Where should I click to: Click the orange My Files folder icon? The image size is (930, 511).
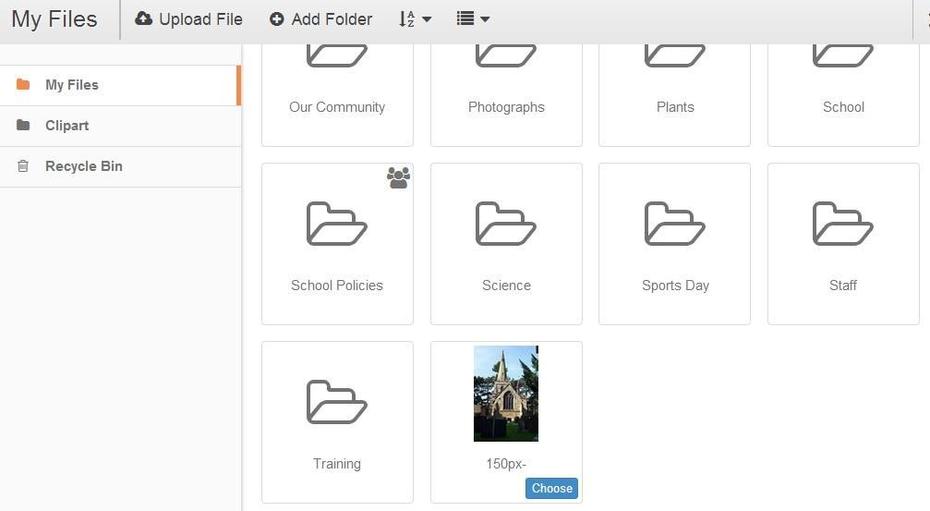point(23,84)
